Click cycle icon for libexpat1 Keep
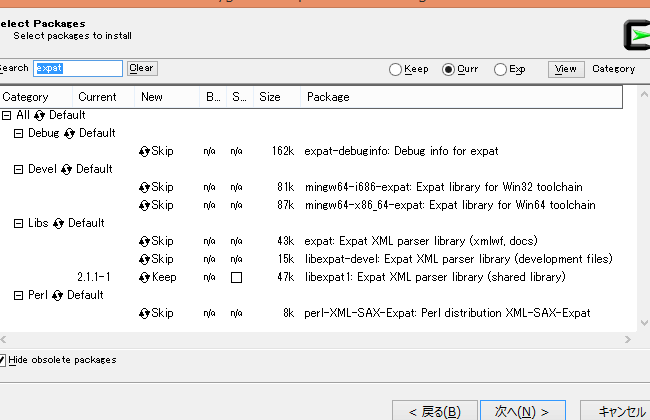Image resolution: width=650 pixels, height=420 pixels. point(145,277)
